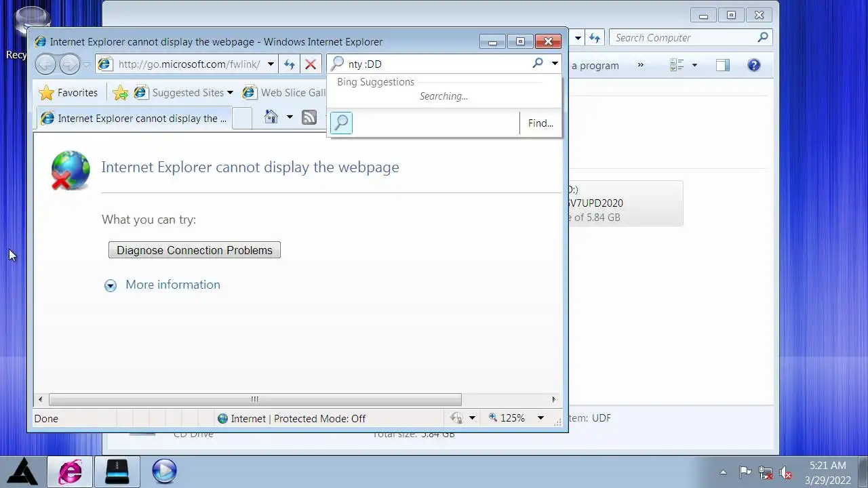Click the horizontal scrollbar left arrow
This screenshot has height=488, width=868.
pos(41,399)
